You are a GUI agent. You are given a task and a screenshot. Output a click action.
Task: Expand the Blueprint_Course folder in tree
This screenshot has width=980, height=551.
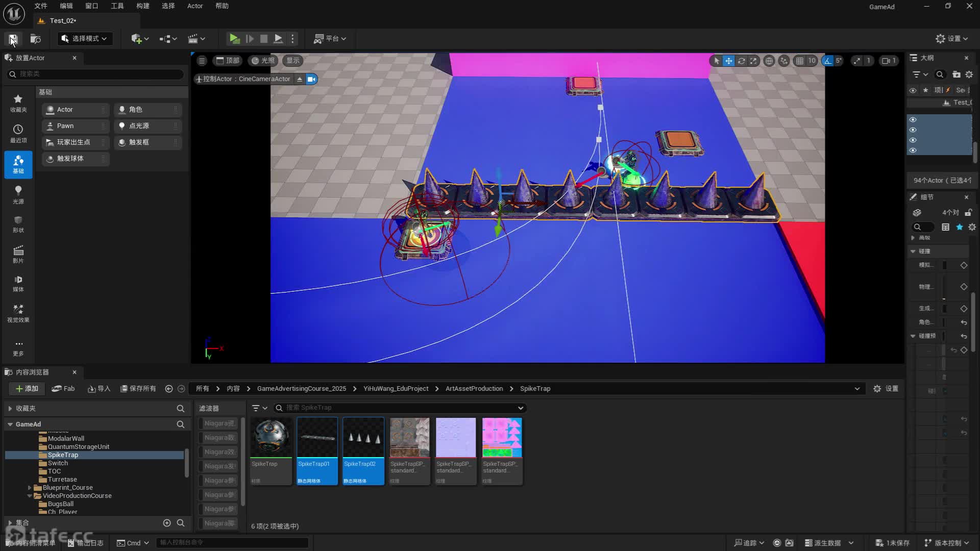click(x=30, y=488)
